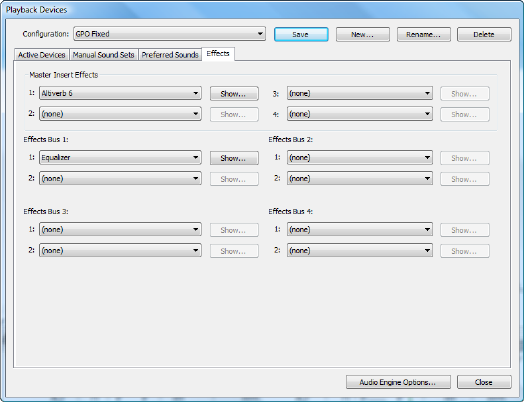Open Effects Bus 1 Equalizer dropdown
The image size is (524, 402).
[x=120, y=157]
